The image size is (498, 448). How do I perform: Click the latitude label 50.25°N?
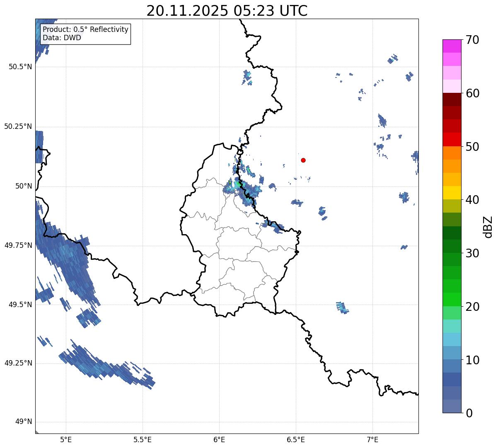click(x=18, y=126)
